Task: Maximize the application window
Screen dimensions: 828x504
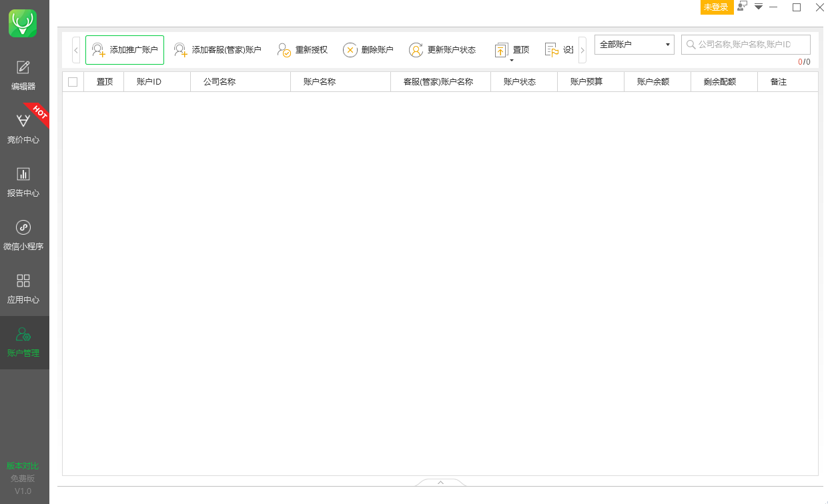Action: tap(797, 7)
